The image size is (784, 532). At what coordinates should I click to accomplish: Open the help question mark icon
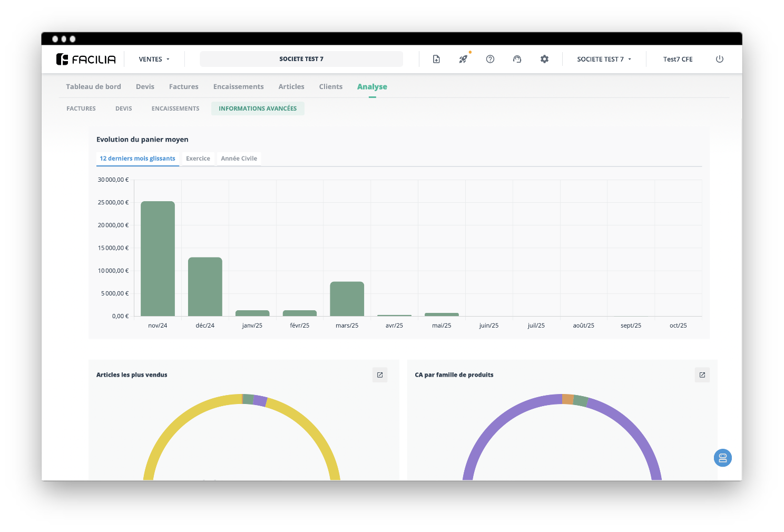click(490, 59)
